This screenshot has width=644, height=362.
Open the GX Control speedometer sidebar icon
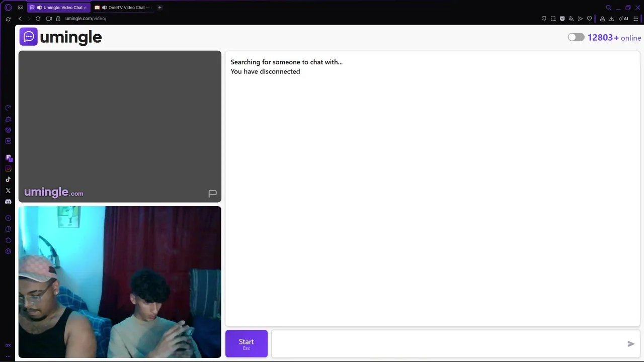tap(8, 108)
